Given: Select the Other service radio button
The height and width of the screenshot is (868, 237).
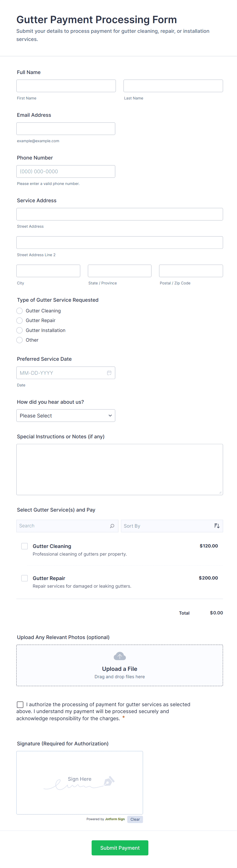Looking at the screenshot, I should point(20,340).
